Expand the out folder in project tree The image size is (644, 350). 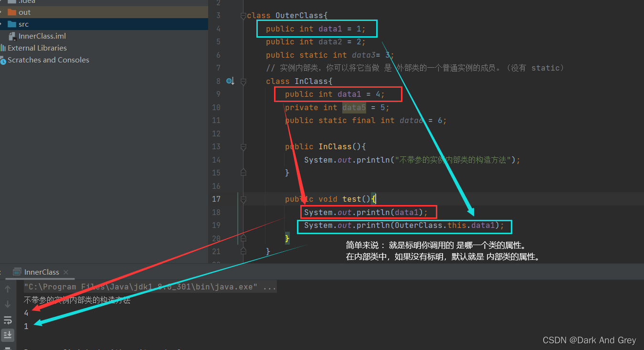[1, 12]
